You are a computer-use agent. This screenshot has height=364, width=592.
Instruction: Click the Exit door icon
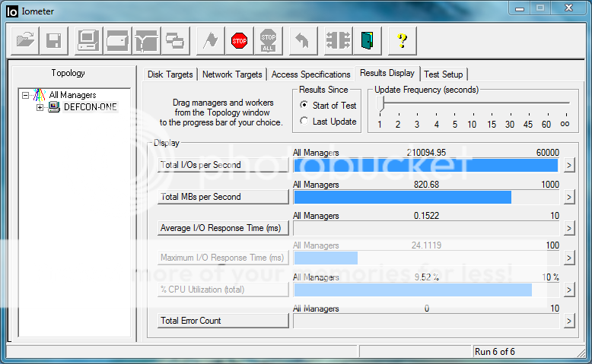tap(368, 40)
